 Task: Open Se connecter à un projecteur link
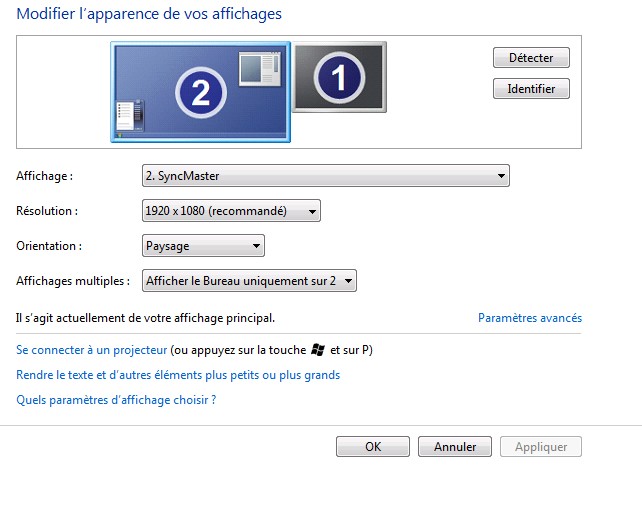[x=92, y=350]
